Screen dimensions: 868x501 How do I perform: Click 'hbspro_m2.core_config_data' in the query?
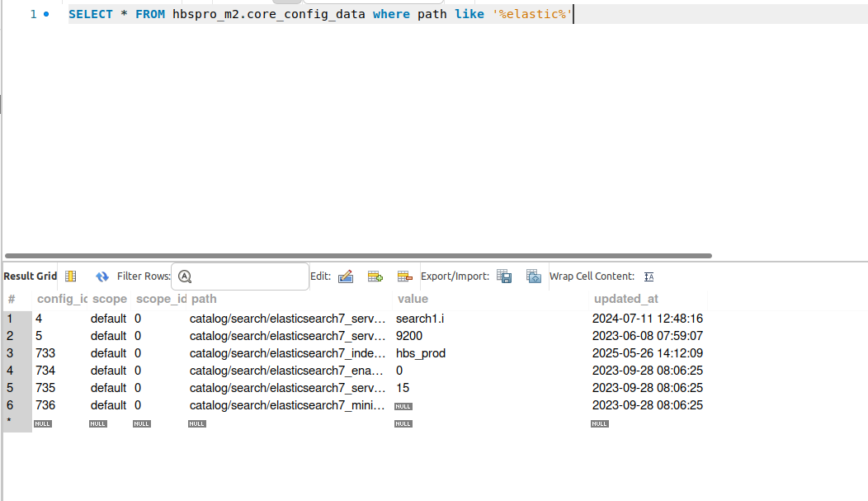(x=269, y=14)
